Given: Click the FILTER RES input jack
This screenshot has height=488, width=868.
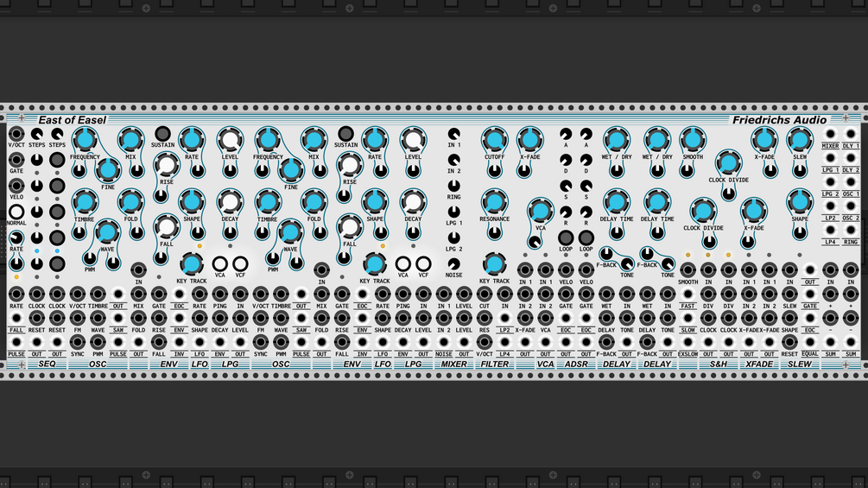Looking at the screenshot, I should (x=485, y=318).
